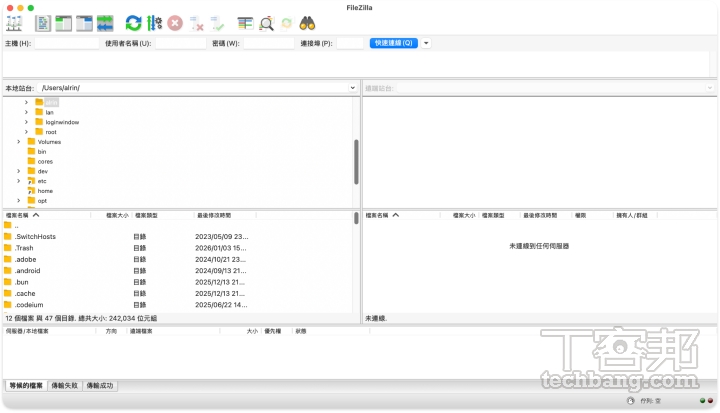Click the 主機 host input field

(x=67, y=43)
